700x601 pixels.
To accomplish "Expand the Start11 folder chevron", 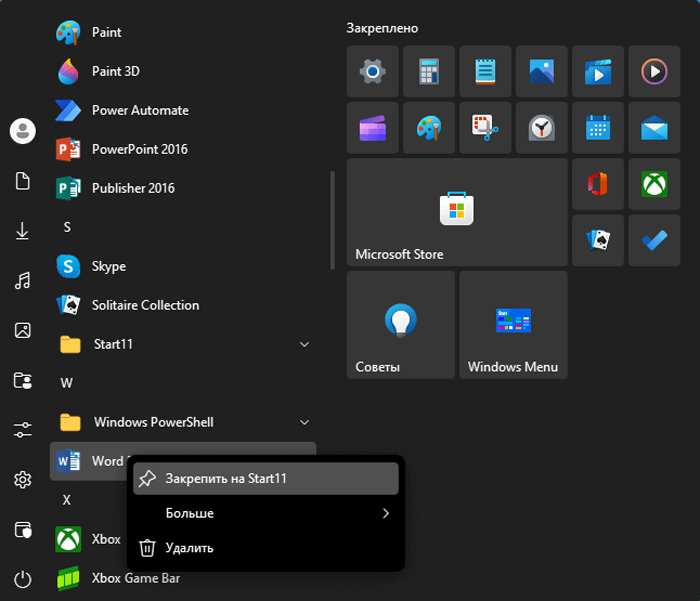I will tap(304, 345).
